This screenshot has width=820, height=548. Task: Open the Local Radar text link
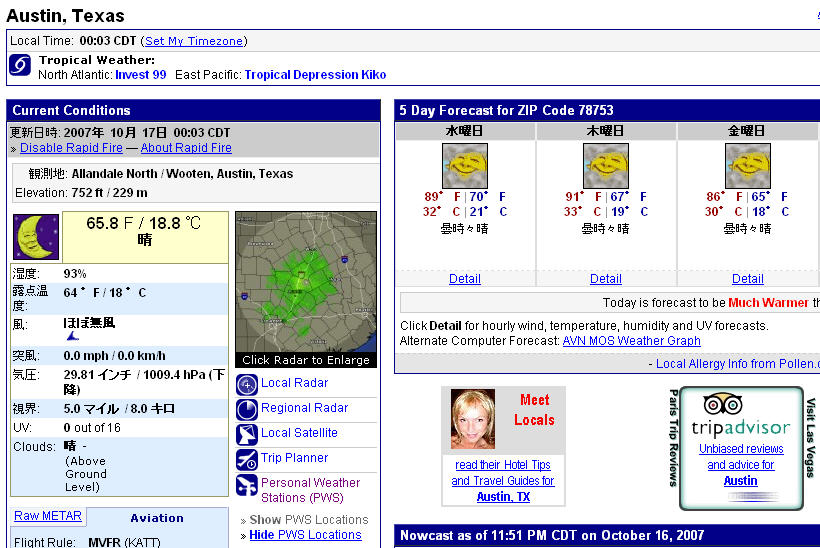(294, 383)
